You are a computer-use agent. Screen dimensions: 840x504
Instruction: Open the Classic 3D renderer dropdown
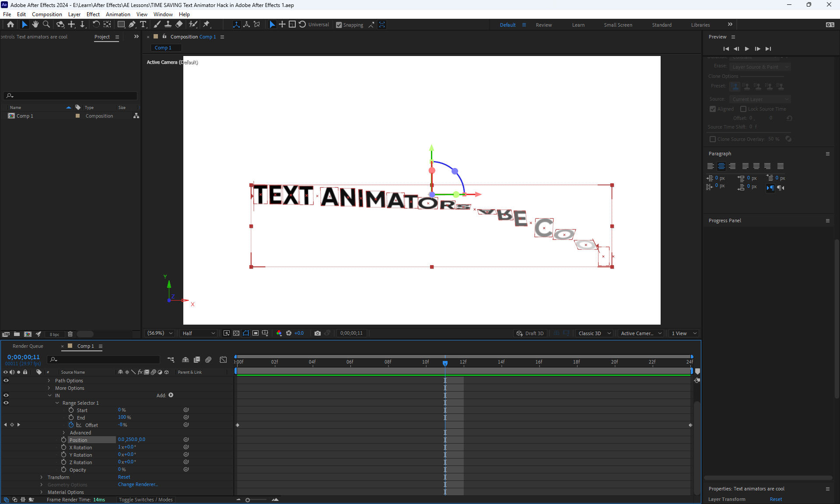(594, 333)
